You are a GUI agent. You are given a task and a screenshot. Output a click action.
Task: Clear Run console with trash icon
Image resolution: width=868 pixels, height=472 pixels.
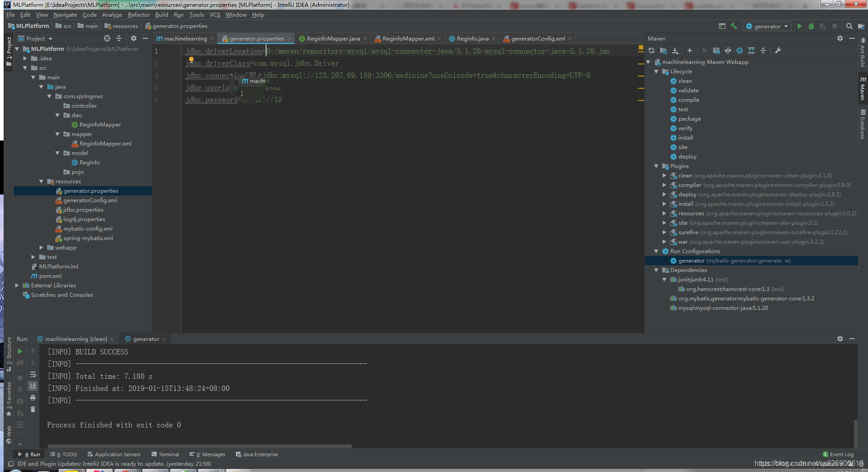(x=33, y=409)
